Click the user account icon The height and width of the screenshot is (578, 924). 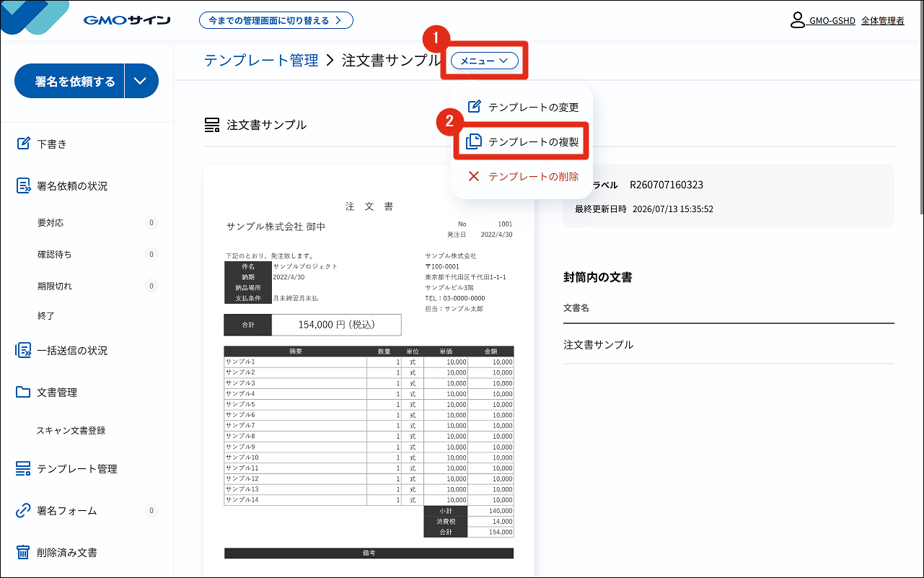(x=798, y=20)
